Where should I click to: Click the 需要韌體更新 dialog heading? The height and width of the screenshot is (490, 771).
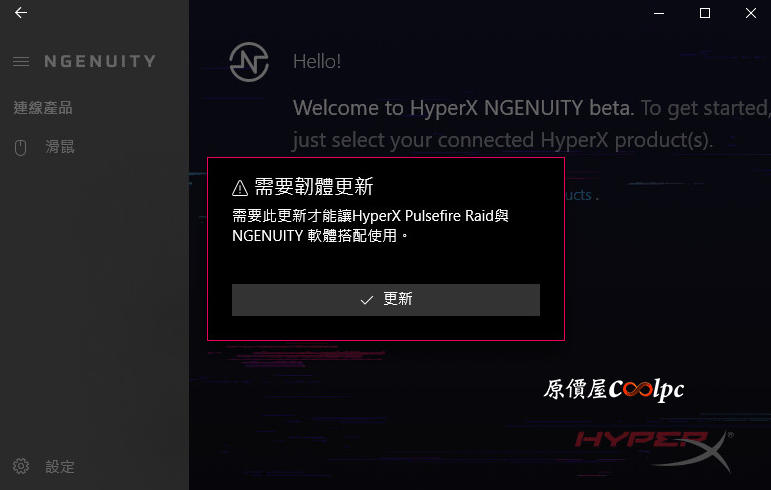pyautogui.click(x=314, y=187)
